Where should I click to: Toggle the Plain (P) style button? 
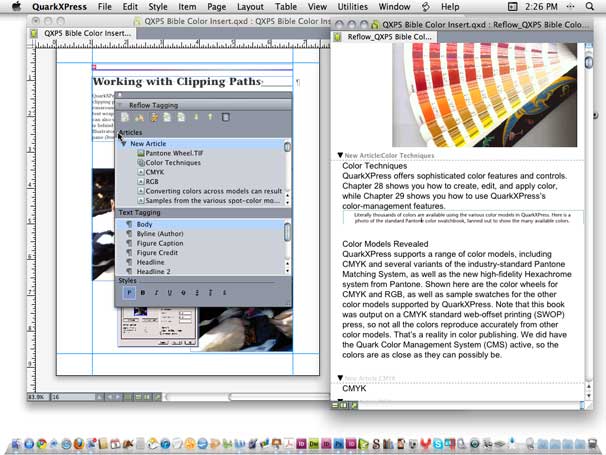click(x=129, y=293)
